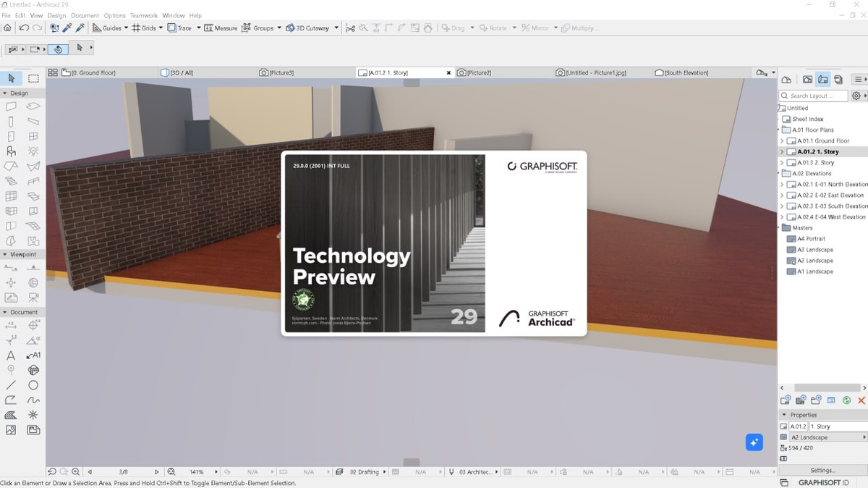Open the Guides dropdown arrow

(126, 28)
